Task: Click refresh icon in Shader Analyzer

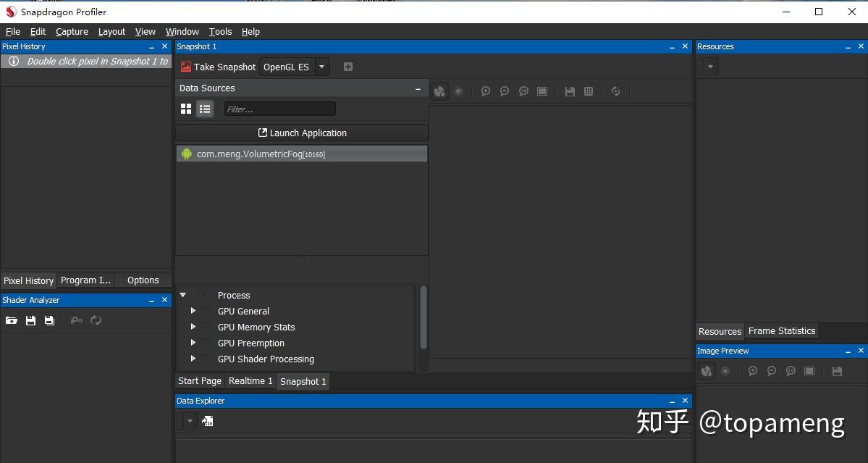Action: (96, 320)
